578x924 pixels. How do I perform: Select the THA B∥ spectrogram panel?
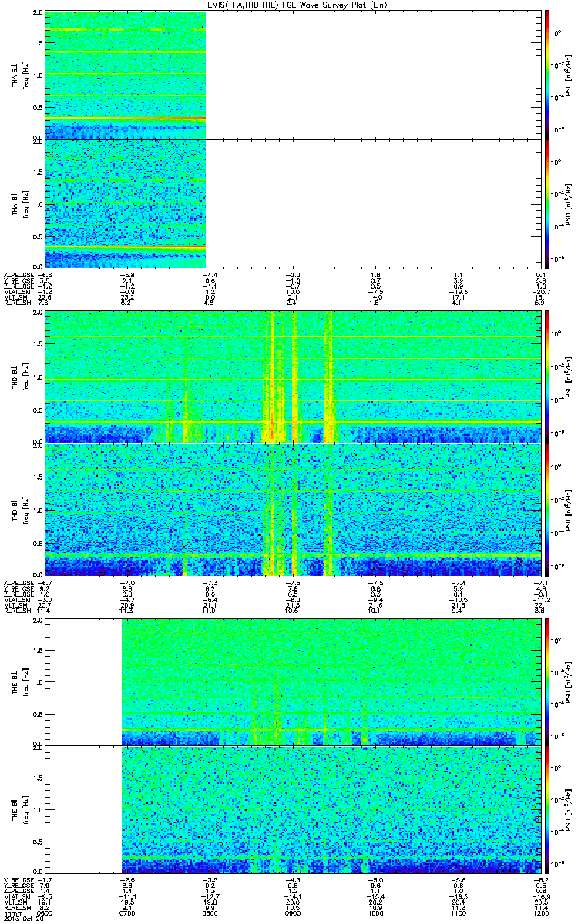294,203
